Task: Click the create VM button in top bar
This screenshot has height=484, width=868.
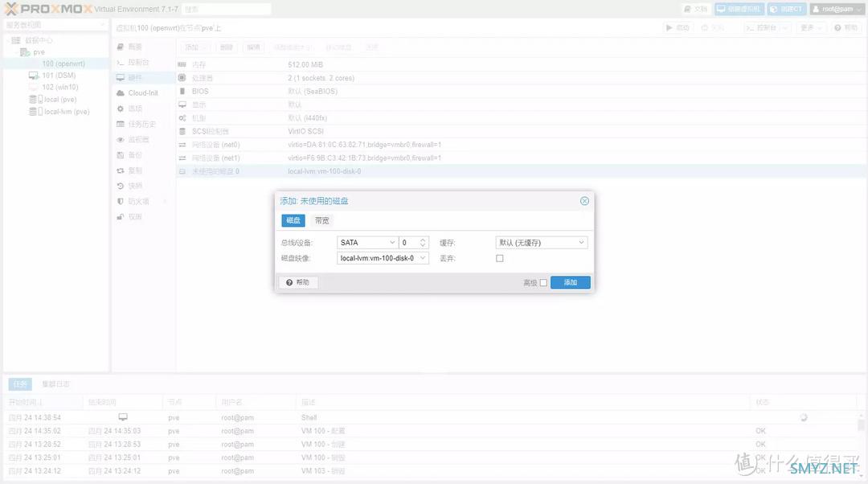Action: [x=739, y=9]
